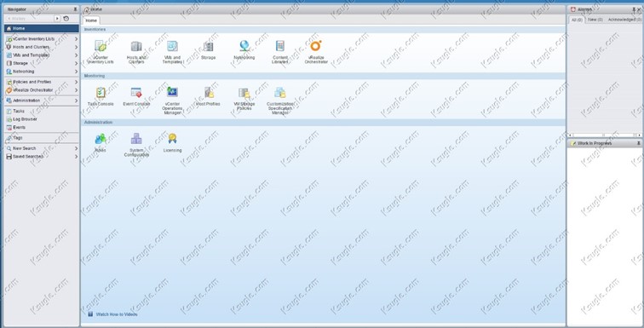
Task: Open vRealize Orchestrator home icon
Action: [x=316, y=45]
